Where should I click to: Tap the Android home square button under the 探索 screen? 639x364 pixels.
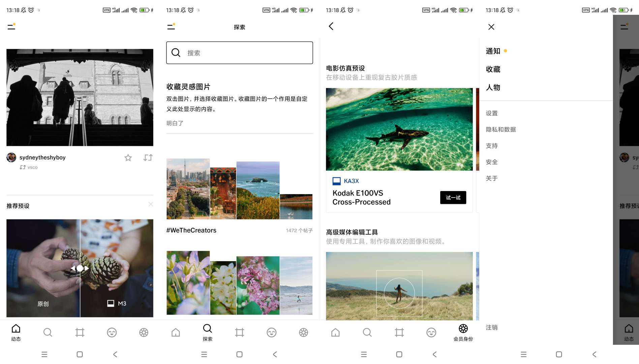(240, 354)
